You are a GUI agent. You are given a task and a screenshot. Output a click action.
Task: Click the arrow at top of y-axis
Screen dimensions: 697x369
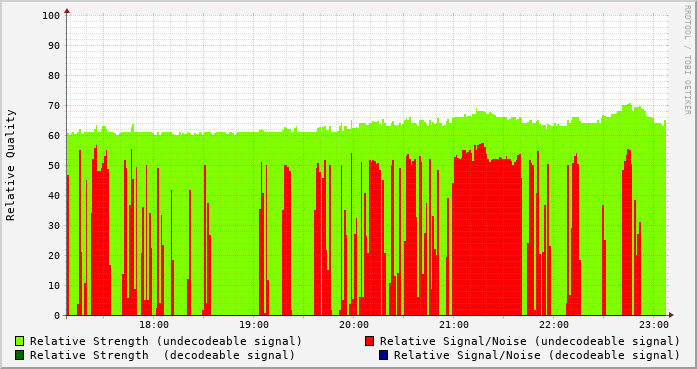67,11
